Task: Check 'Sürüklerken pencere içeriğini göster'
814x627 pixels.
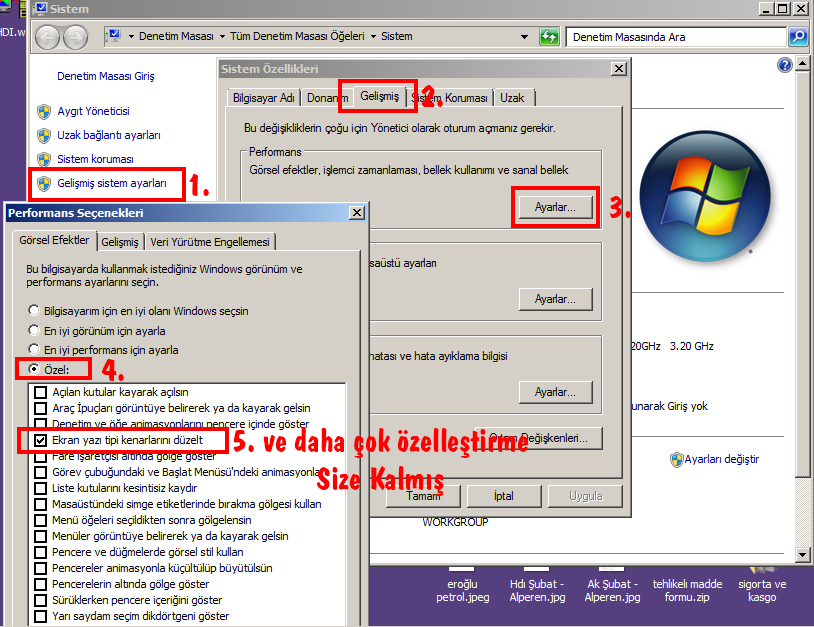Action: pyautogui.click(x=40, y=601)
